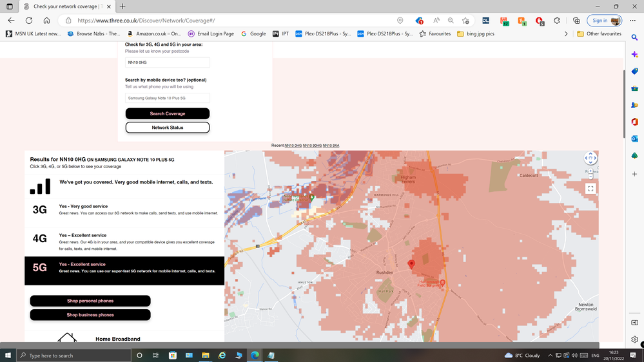The image size is (644, 362).
Task: Open the Collections icon
Action: pyautogui.click(x=576, y=21)
